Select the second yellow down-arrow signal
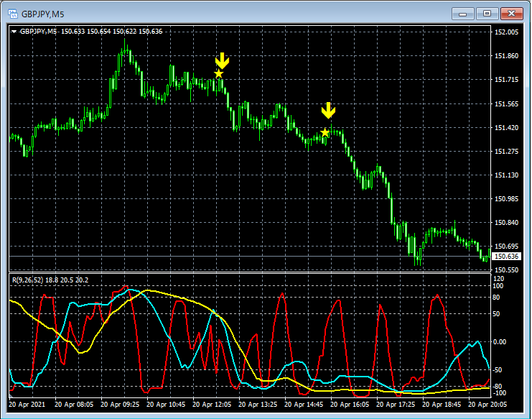 [x=328, y=111]
